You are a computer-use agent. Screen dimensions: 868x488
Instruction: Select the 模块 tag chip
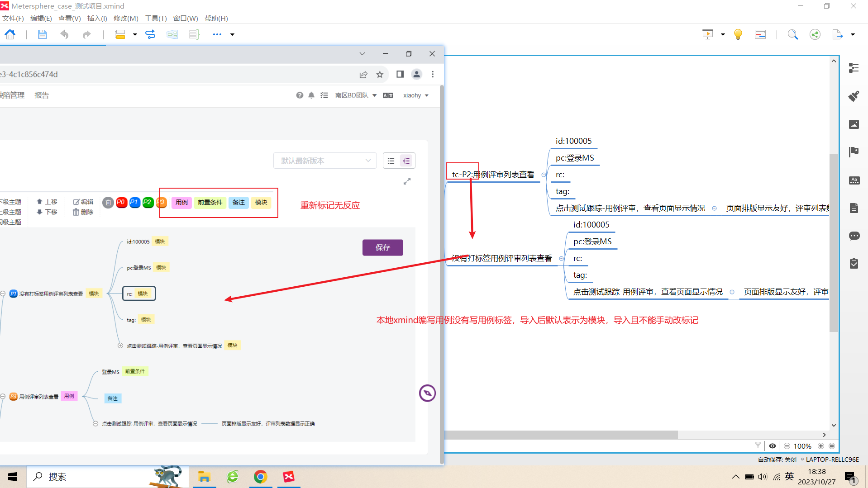(x=261, y=203)
